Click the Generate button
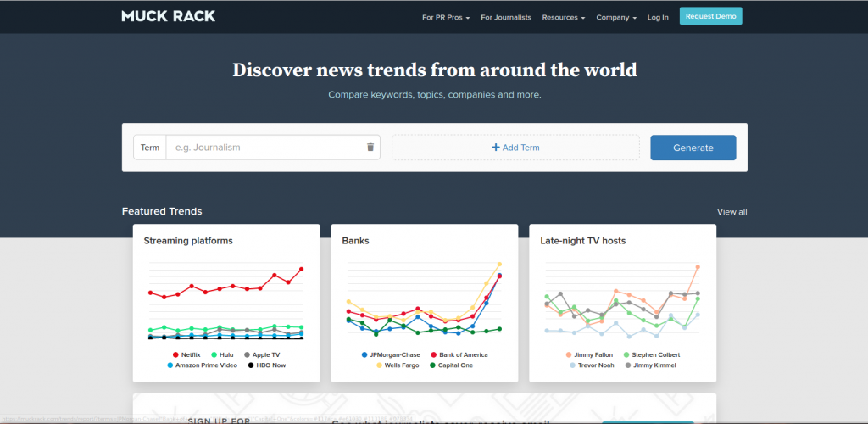This screenshot has height=424, width=868. [x=693, y=148]
